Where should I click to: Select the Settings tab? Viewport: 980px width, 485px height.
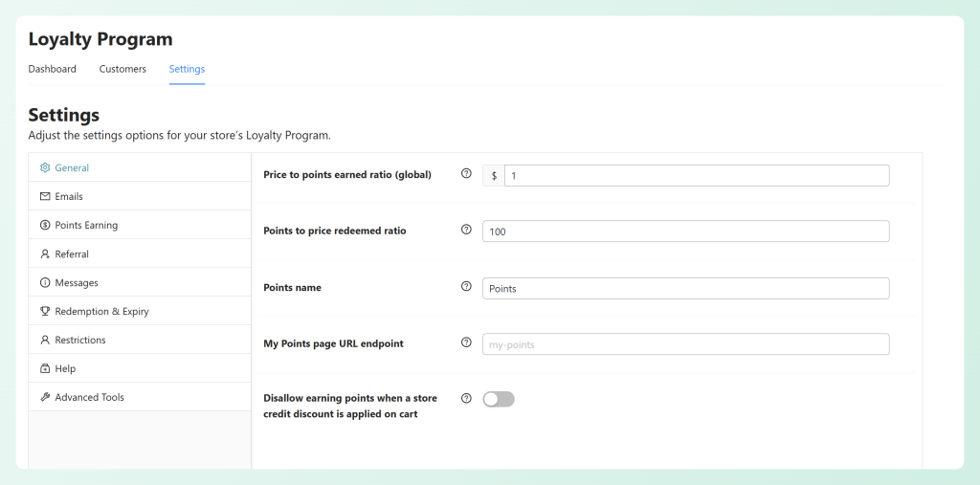click(x=187, y=69)
